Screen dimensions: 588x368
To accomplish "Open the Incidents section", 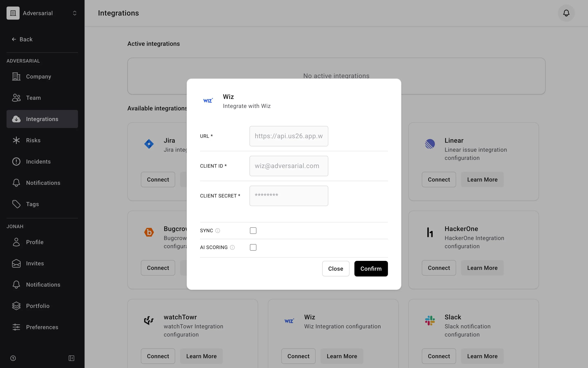I will pyautogui.click(x=42, y=162).
